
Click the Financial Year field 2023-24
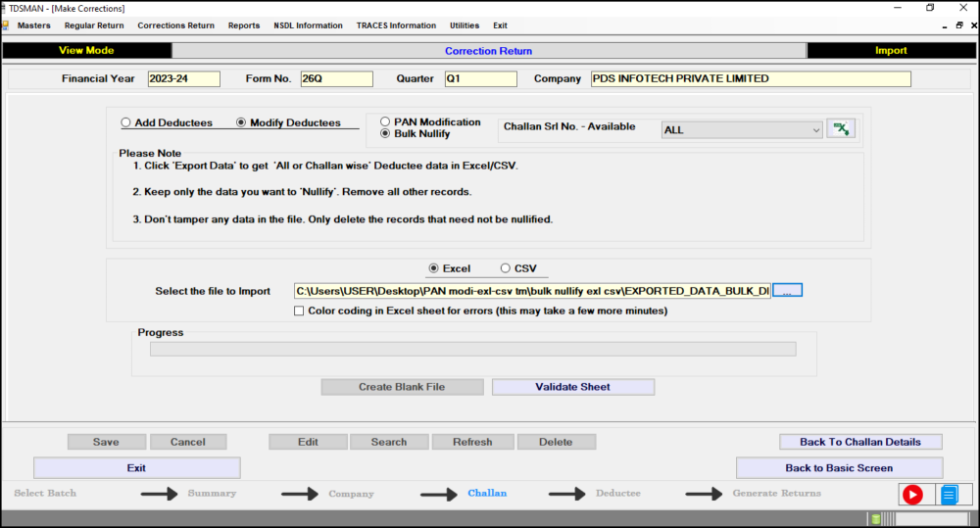pyautogui.click(x=184, y=78)
